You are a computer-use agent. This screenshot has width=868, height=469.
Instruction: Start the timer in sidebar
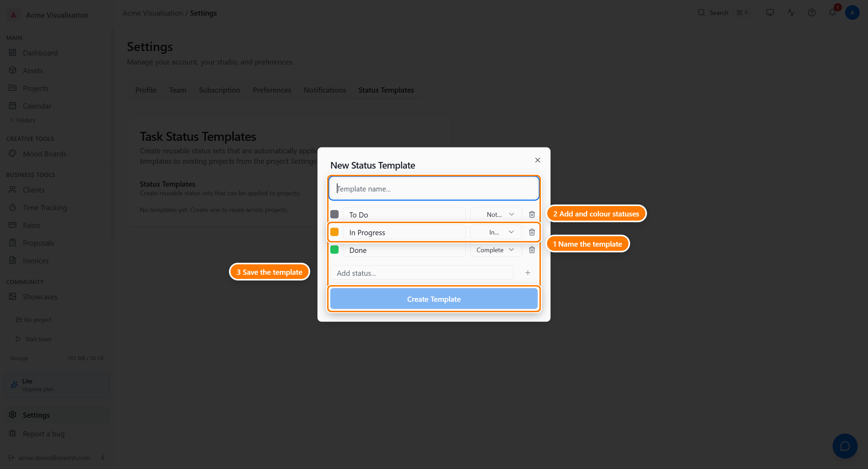click(57, 339)
